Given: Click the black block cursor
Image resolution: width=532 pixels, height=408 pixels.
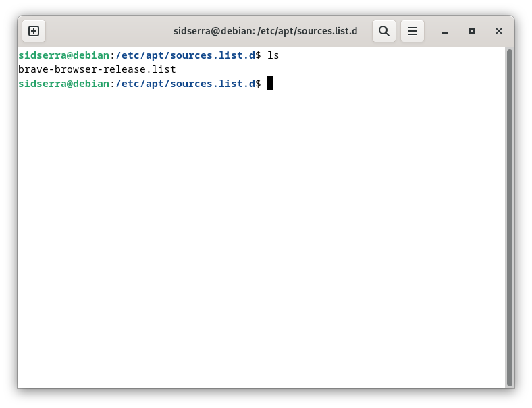Looking at the screenshot, I should click(x=271, y=84).
